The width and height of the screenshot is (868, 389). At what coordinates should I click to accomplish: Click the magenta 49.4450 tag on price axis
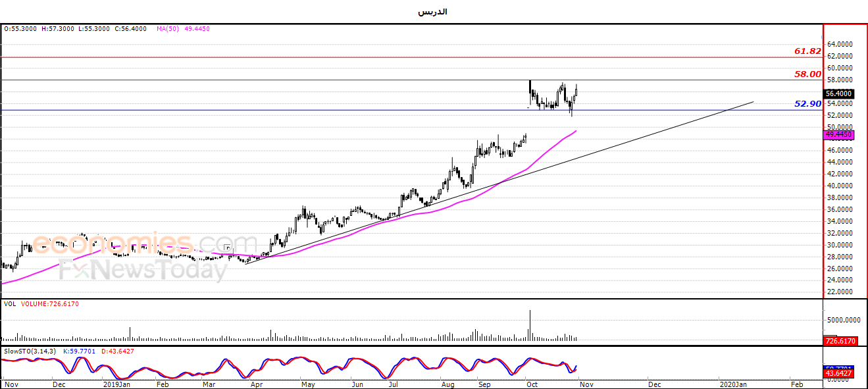(839, 134)
